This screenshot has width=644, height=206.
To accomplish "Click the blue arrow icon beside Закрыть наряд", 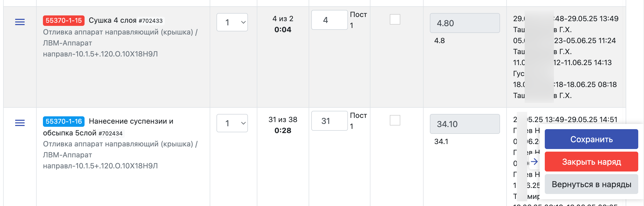I will point(534,162).
